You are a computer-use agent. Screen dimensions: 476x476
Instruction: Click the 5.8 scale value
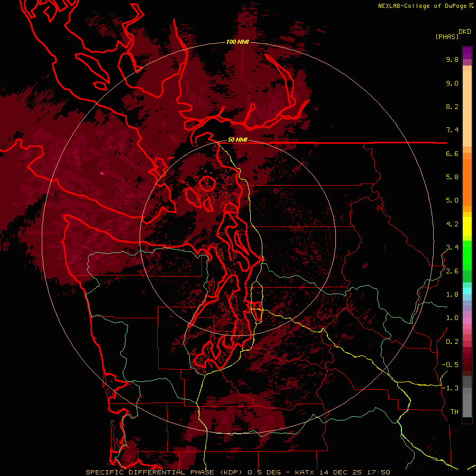pos(452,177)
